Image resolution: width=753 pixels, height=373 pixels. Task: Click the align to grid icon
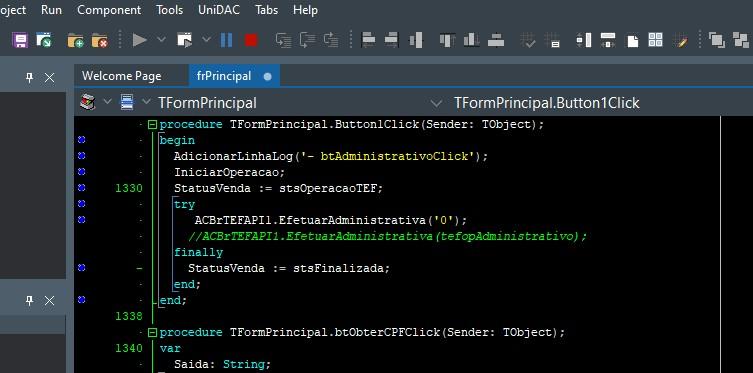tap(552, 40)
